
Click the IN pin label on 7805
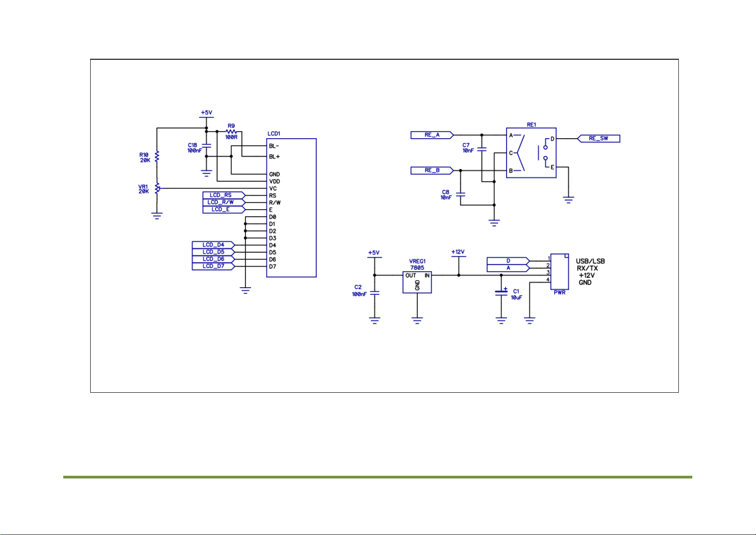point(427,276)
